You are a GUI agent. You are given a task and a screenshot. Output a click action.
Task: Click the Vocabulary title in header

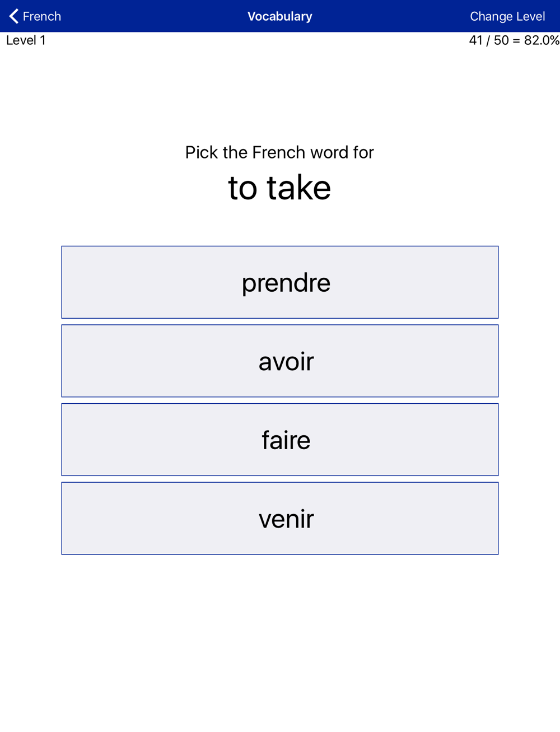pos(280,16)
